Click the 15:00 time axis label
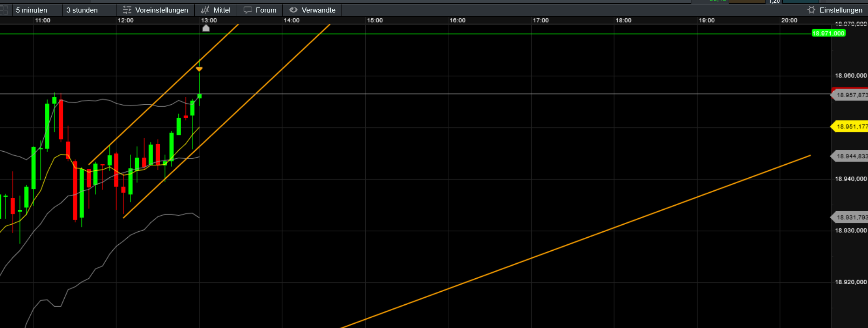 (375, 20)
